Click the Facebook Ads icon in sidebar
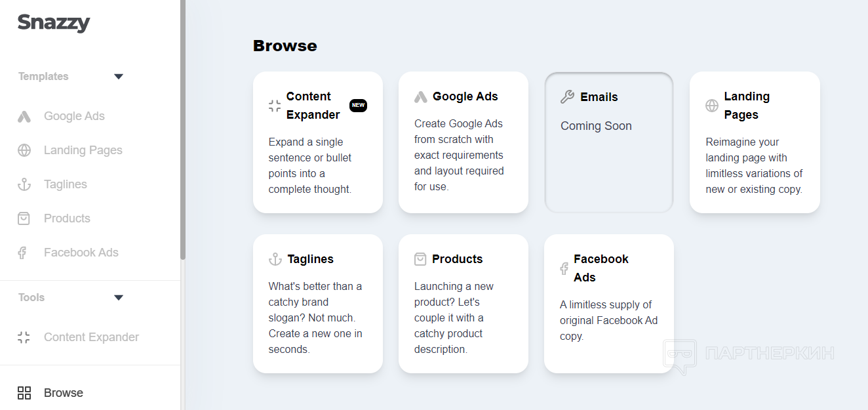This screenshot has height=410, width=868. click(x=22, y=253)
